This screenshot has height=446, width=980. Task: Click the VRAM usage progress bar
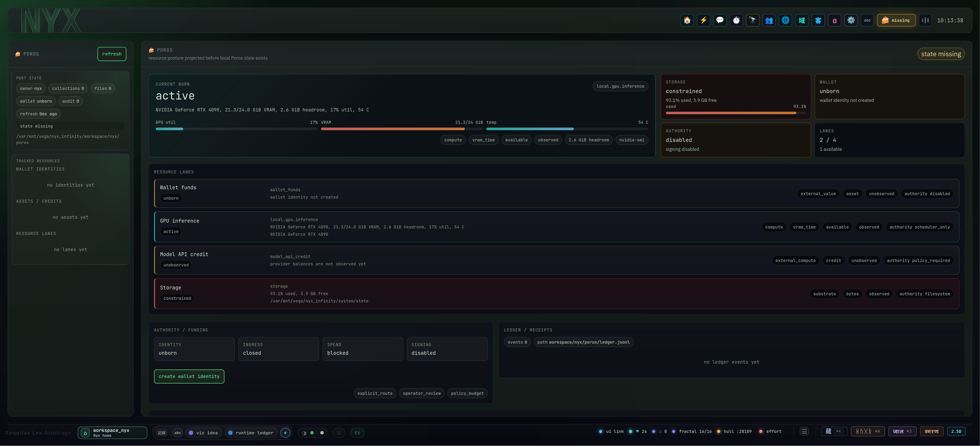402,129
